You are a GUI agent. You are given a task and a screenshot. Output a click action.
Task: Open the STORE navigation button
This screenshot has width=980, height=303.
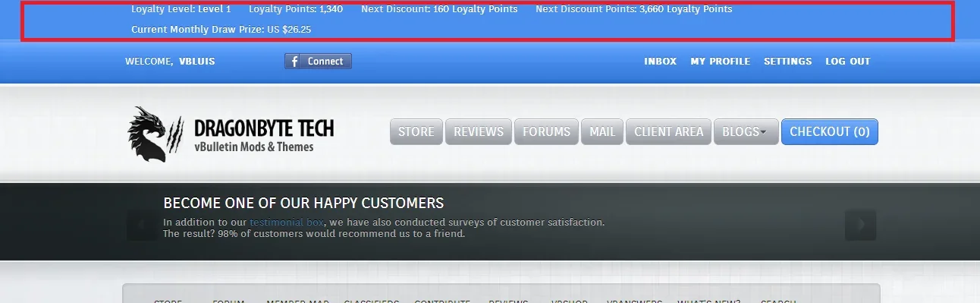(416, 131)
